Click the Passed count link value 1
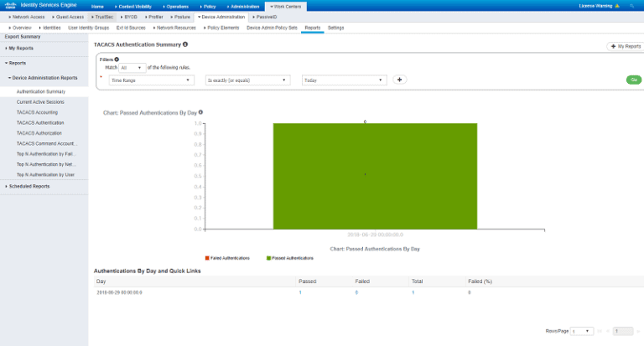Viewport: 644px width, 346px height. pos(300,292)
